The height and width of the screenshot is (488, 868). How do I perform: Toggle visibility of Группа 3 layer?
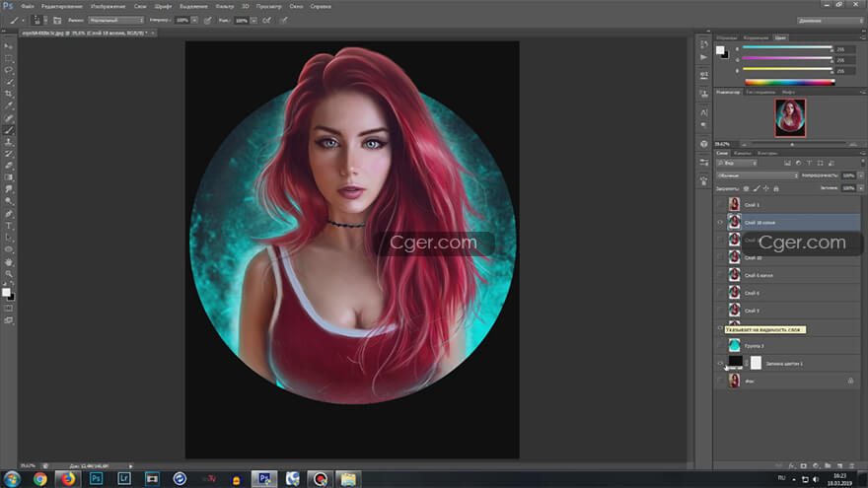click(x=720, y=346)
